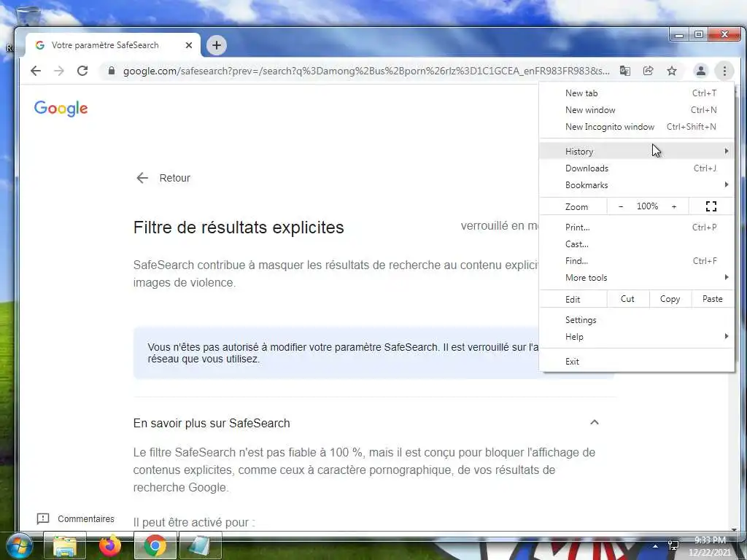Close the SafeSearch tab

pos(189,45)
